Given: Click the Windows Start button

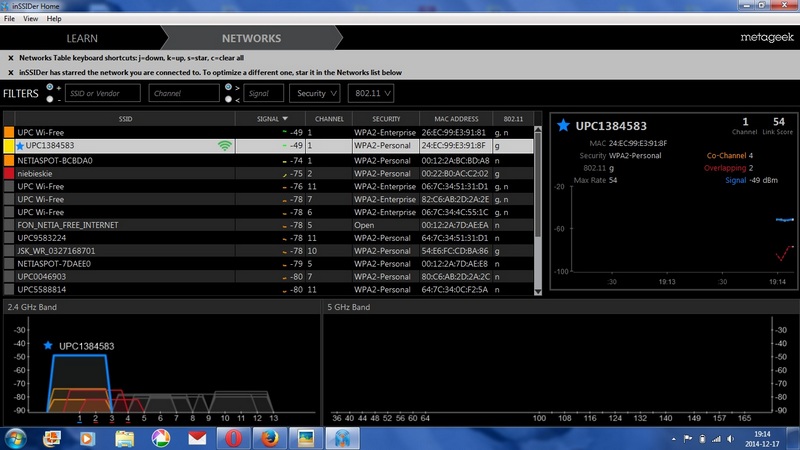Looking at the screenshot, I should (x=17, y=437).
